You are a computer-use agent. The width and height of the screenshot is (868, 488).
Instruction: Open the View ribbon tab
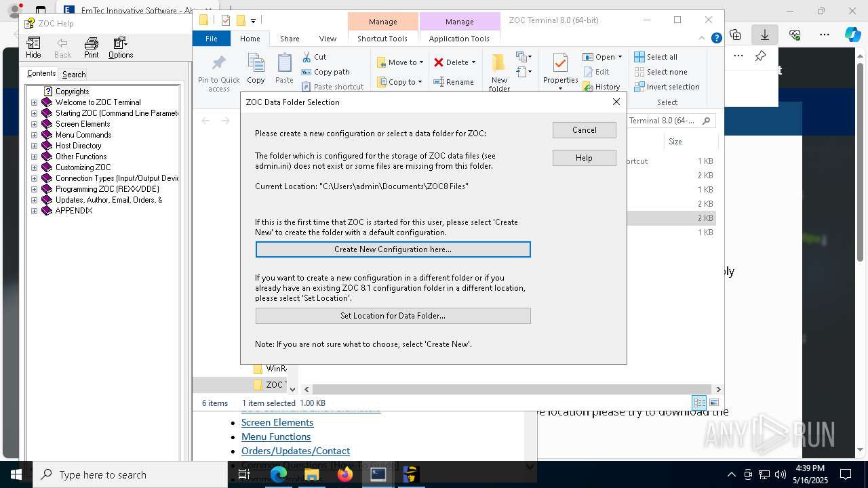point(328,39)
